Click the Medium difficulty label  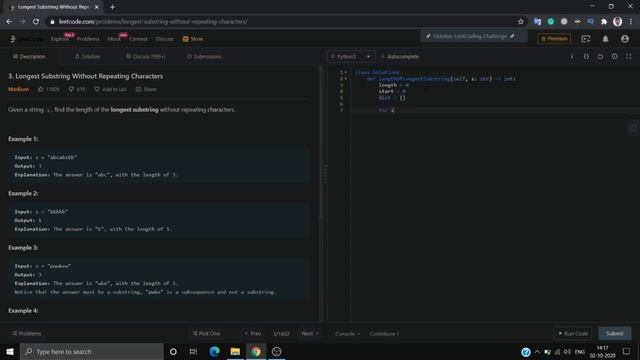[18, 89]
